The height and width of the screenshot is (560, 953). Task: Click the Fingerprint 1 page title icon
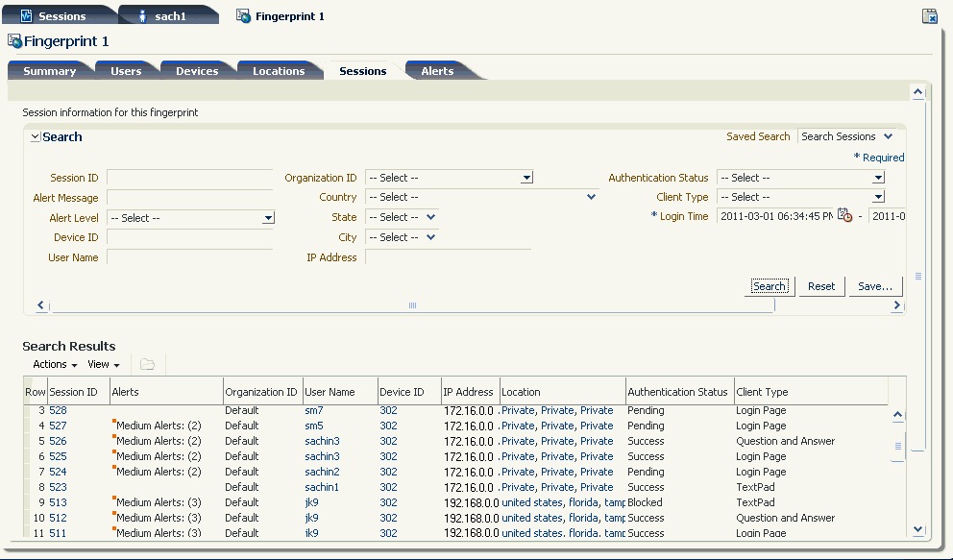point(14,41)
